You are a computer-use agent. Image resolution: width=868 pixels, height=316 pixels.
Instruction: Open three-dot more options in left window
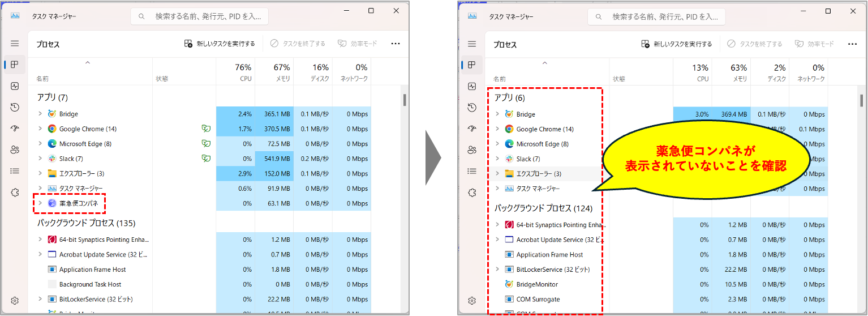coord(395,44)
